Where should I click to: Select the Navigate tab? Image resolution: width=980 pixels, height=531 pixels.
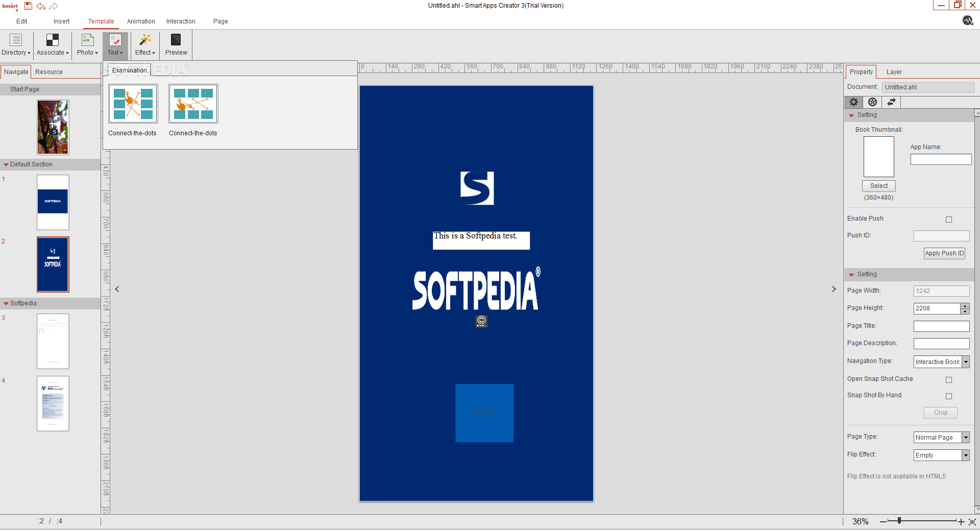(16, 72)
